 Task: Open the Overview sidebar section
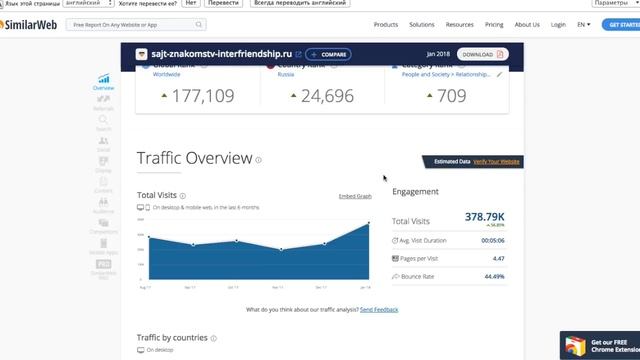coord(103,82)
